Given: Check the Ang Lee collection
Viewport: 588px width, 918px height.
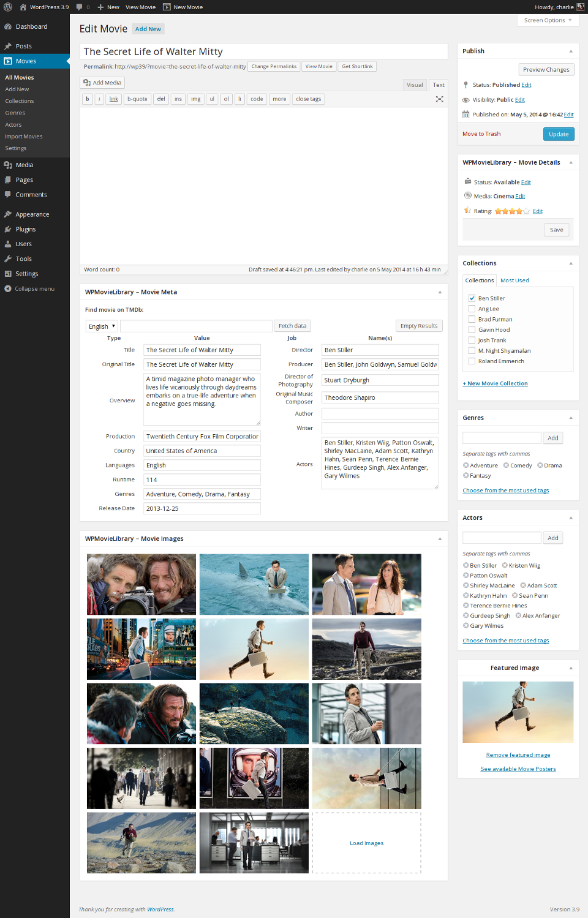Looking at the screenshot, I should 472,309.
